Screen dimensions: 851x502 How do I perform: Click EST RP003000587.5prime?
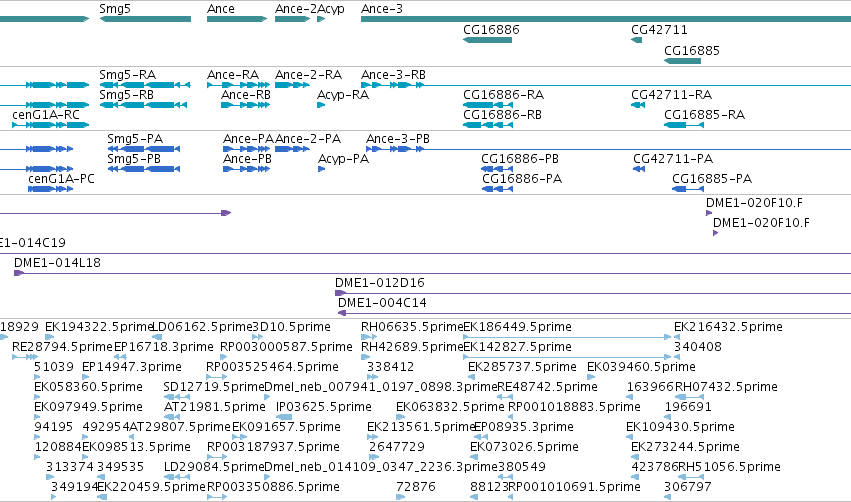(x=287, y=347)
